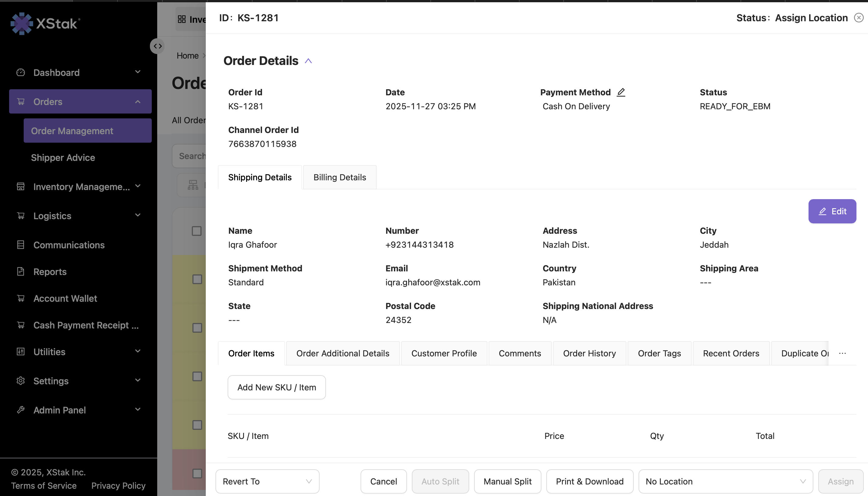868x496 pixels.
Task: Open Shipper Advice in sidebar
Action: 63,157
